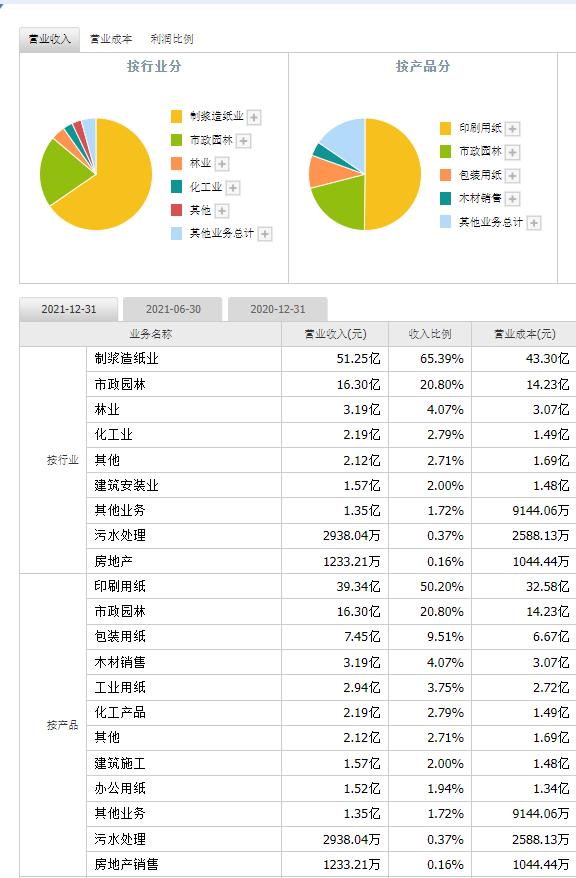
Task: Click the plus icon beside 印刷用纸
Action: pos(512,129)
